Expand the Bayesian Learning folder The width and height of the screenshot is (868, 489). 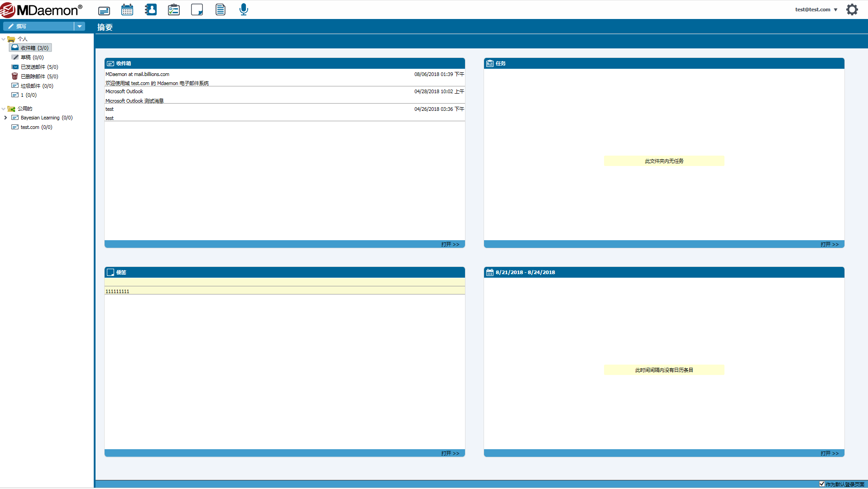pyautogui.click(x=5, y=118)
